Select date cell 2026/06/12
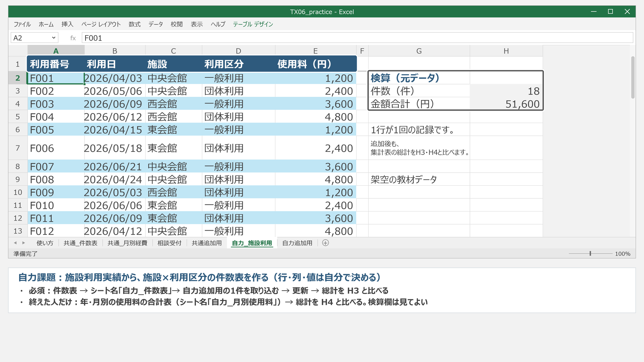Screen dimensions: 644x362 pyautogui.click(x=115, y=117)
